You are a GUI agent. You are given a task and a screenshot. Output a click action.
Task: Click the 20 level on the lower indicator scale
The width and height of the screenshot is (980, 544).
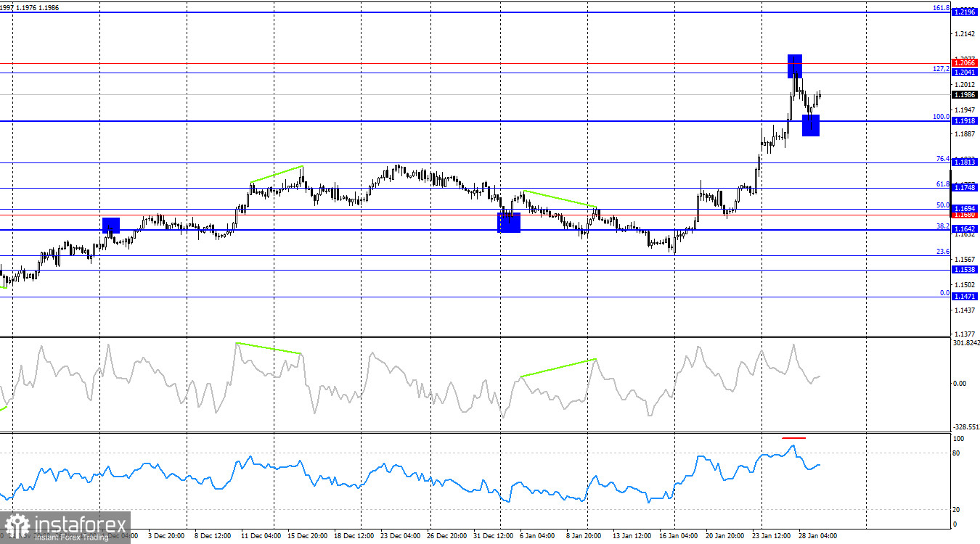point(957,510)
